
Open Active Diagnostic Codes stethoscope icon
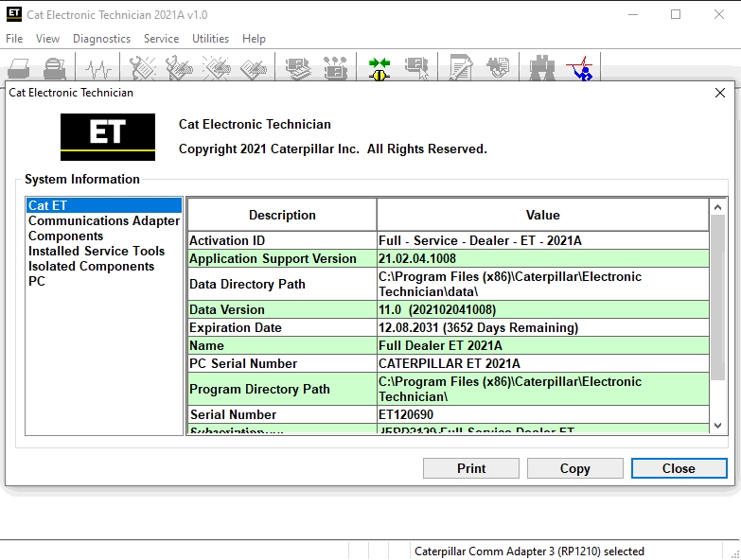click(142, 68)
